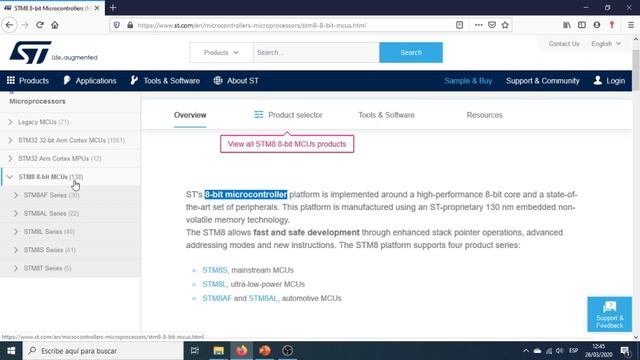Open the browser home page icon
Screen dimensions: 640x360
pyautogui.click(x=55, y=25)
